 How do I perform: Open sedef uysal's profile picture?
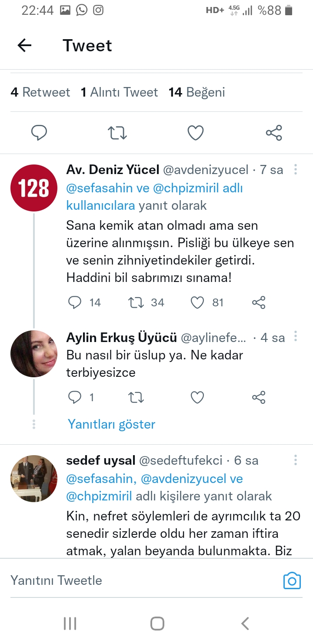pos(34,479)
